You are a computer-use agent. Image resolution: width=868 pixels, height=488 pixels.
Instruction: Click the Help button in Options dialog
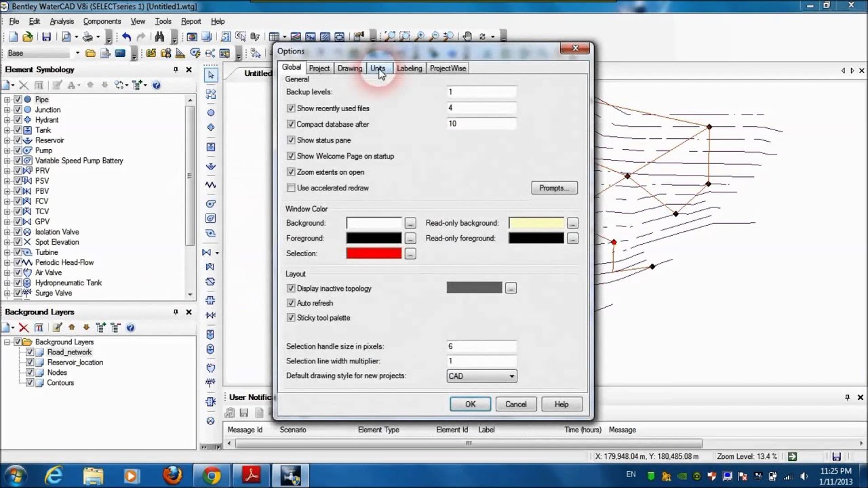click(561, 405)
